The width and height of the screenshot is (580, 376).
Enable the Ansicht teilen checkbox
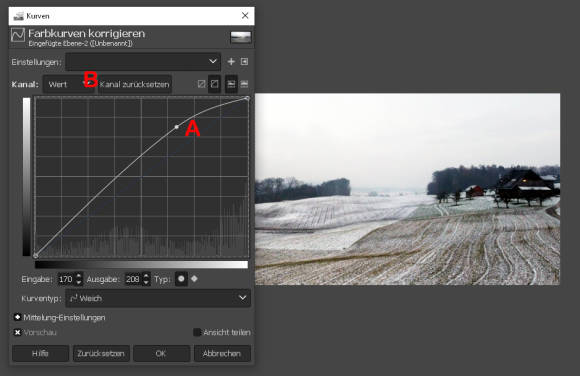(197, 332)
